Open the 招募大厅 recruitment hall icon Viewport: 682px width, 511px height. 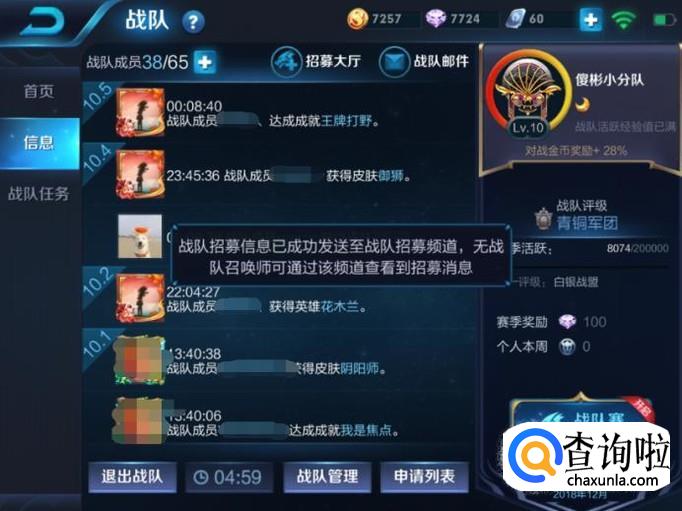point(286,62)
